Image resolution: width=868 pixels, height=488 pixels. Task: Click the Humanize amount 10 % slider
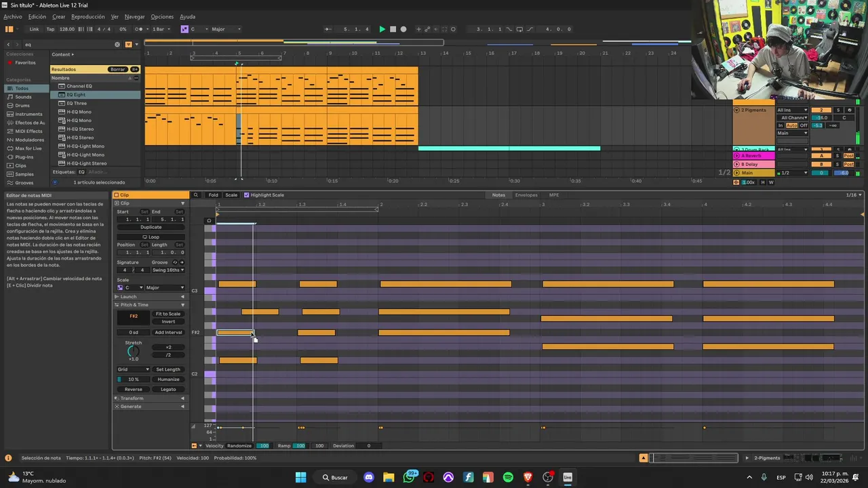click(133, 380)
